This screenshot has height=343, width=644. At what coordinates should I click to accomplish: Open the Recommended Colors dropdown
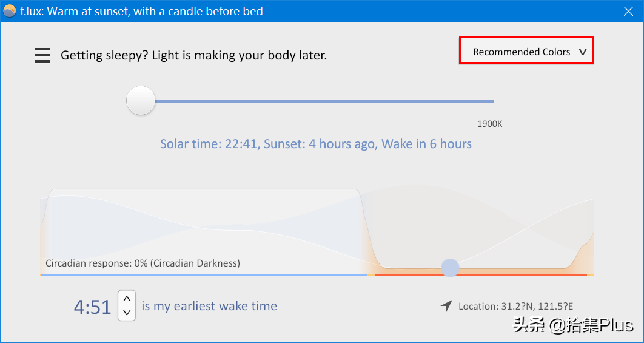coord(526,52)
